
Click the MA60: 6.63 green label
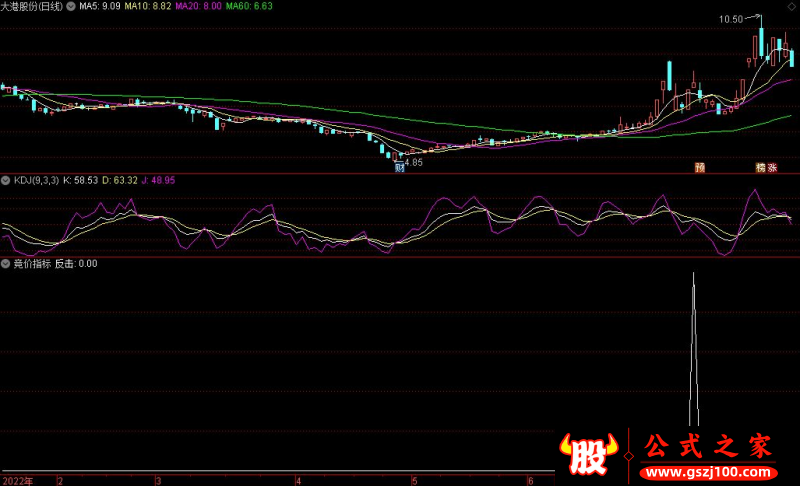click(248, 6)
